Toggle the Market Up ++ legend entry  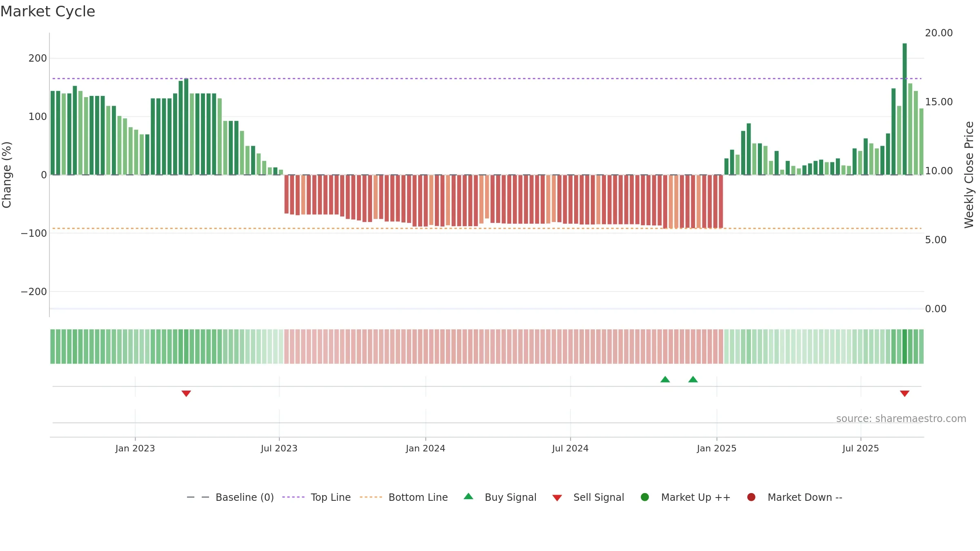(686, 497)
